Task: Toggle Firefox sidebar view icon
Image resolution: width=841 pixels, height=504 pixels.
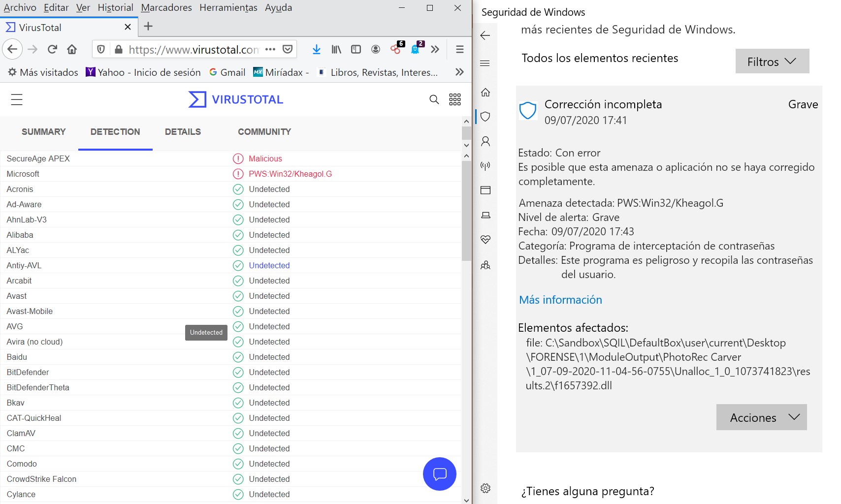Action: [356, 49]
